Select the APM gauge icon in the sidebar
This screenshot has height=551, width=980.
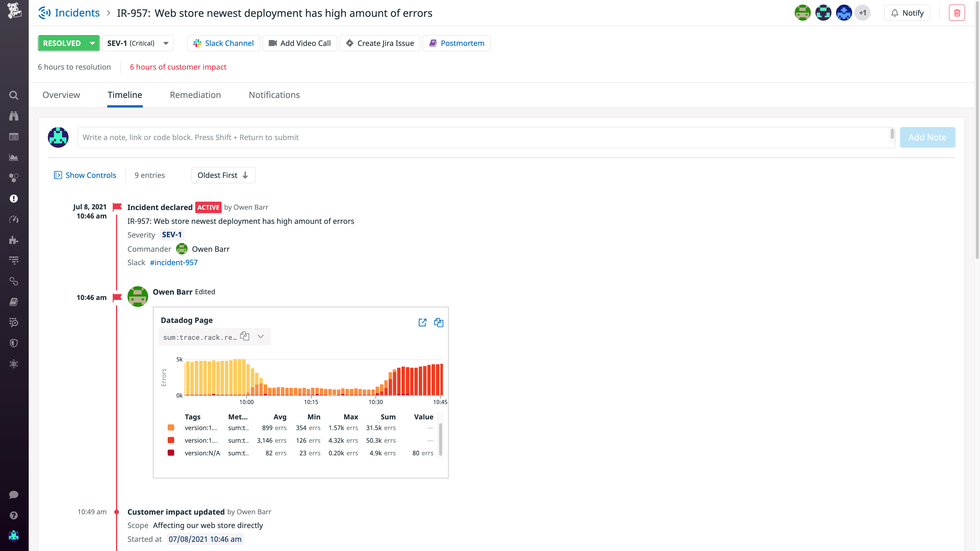(14, 219)
